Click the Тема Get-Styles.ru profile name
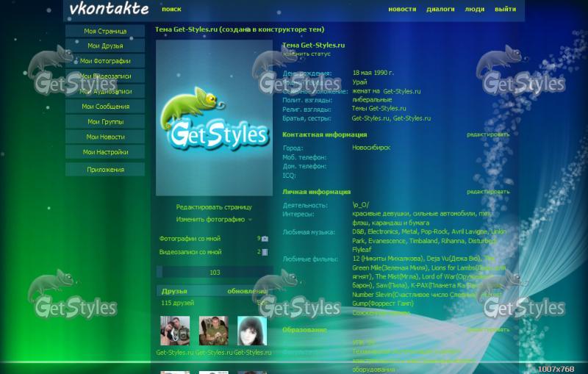Image resolution: width=588 pixels, height=374 pixels. pyautogui.click(x=314, y=45)
